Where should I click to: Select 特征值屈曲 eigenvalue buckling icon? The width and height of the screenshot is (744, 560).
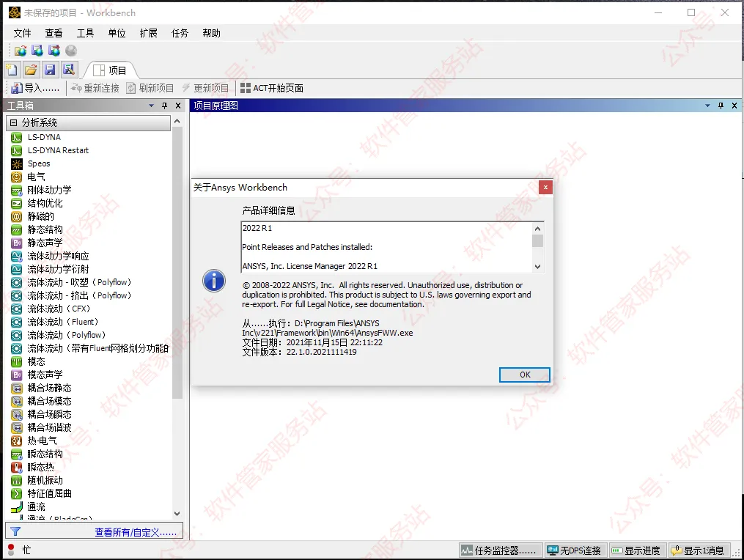click(17, 493)
